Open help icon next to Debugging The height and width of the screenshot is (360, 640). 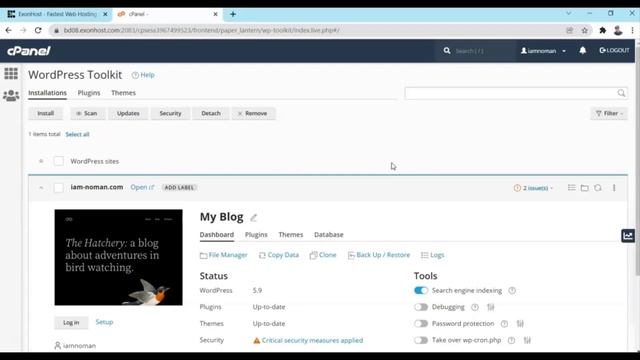coord(475,307)
